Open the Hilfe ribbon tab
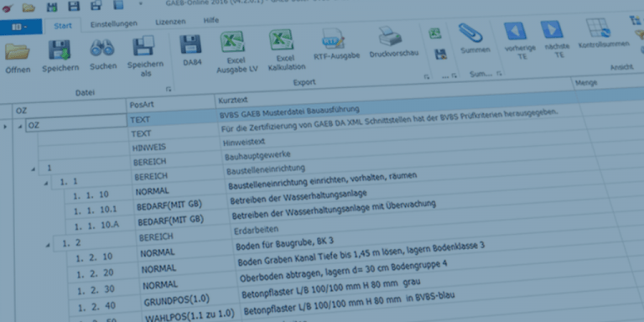The image size is (644, 322). coord(211,20)
